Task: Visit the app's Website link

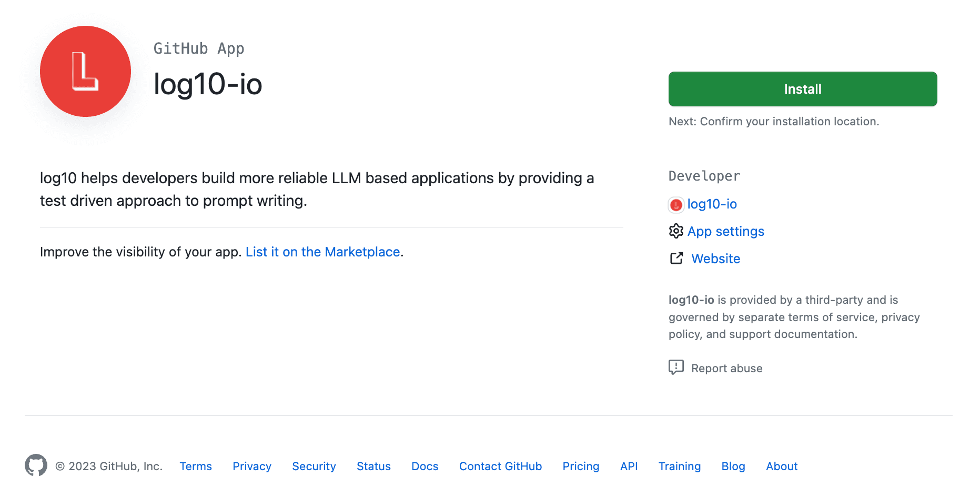Action: click(x=715, y=259)
